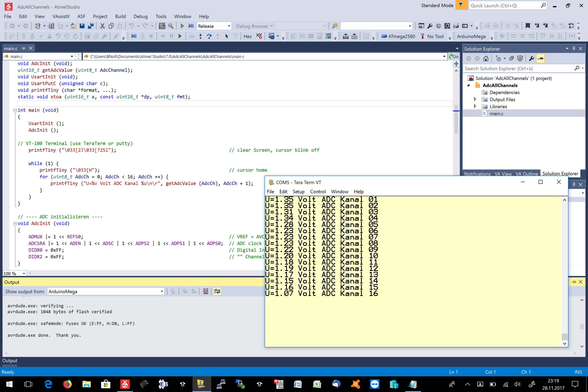Screen dimensions: 588x392
Task: Click Collapse All icon in Solution Explorer
Action: 511,58
